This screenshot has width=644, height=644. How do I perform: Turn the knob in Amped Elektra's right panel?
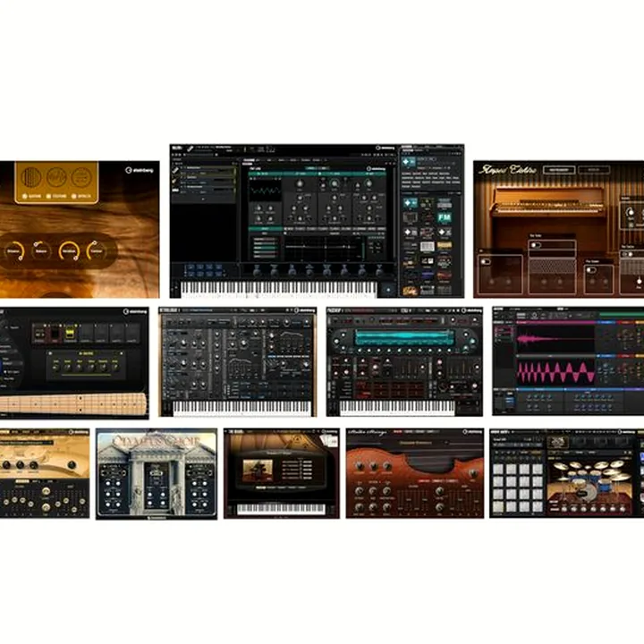coord(630,212)
